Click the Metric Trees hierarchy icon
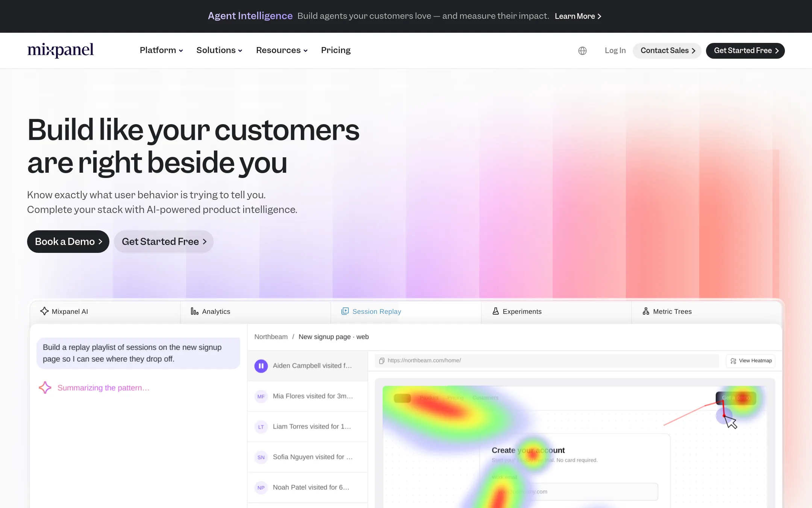The width and height of the screenshot is (812, 508). (x=646, y=311)
